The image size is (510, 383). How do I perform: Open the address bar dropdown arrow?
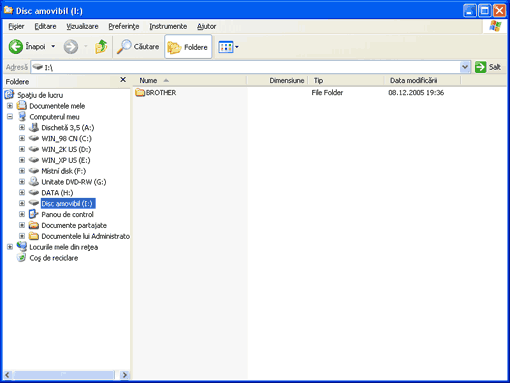pyautogui.click(x=465, y=67)
